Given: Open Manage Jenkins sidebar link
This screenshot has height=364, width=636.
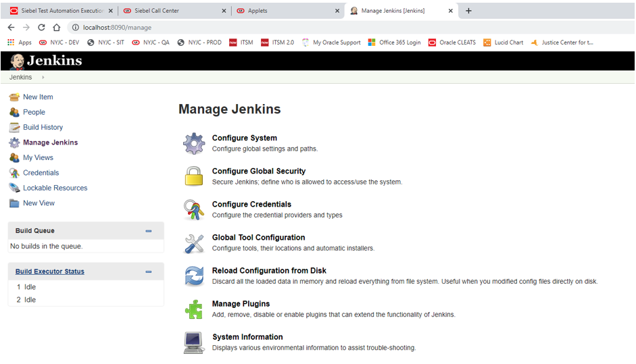Looking at the screenshot, I should point(50,142).
